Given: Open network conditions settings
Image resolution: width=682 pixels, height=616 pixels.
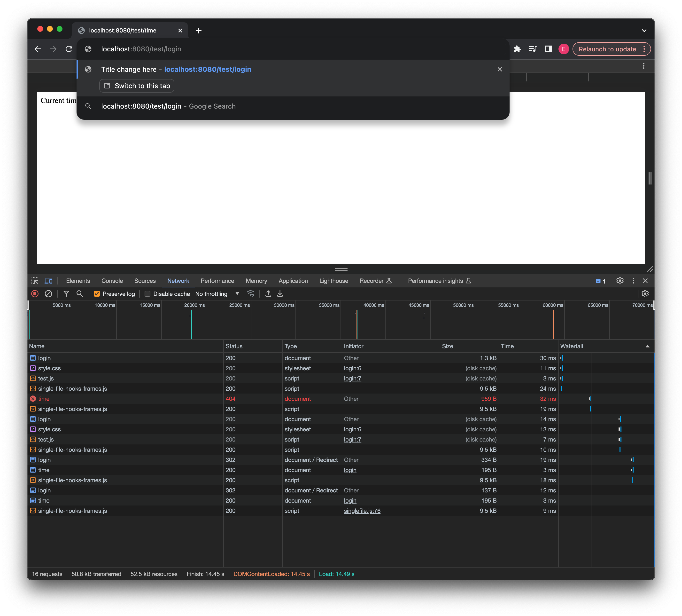Looking at the screenshot, I should [251, 294].
